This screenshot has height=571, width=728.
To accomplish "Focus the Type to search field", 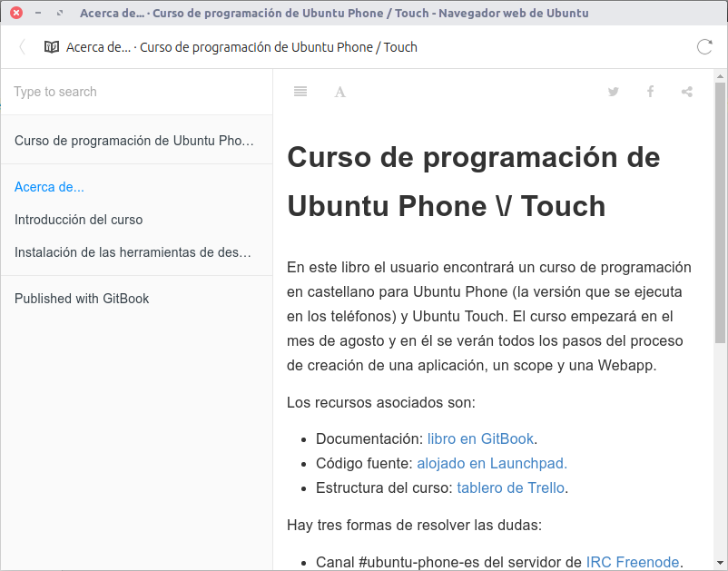I will tap(136, 92).
